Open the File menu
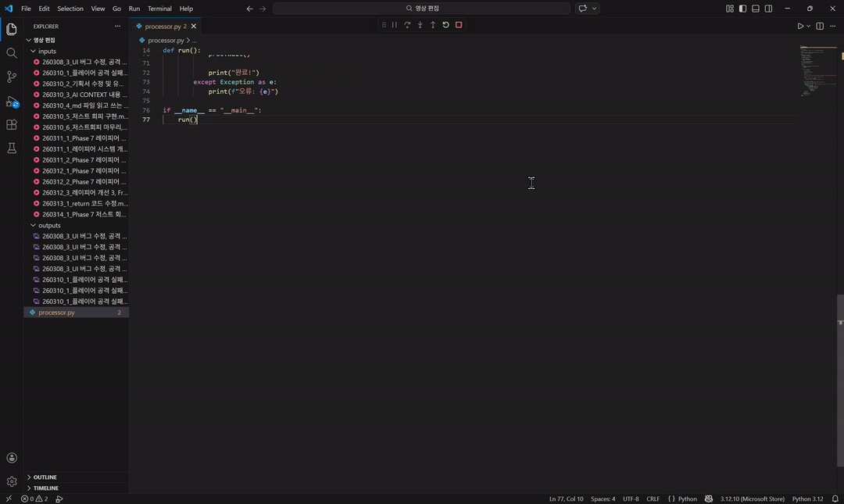The image size is (844, 504). [26, 9]
